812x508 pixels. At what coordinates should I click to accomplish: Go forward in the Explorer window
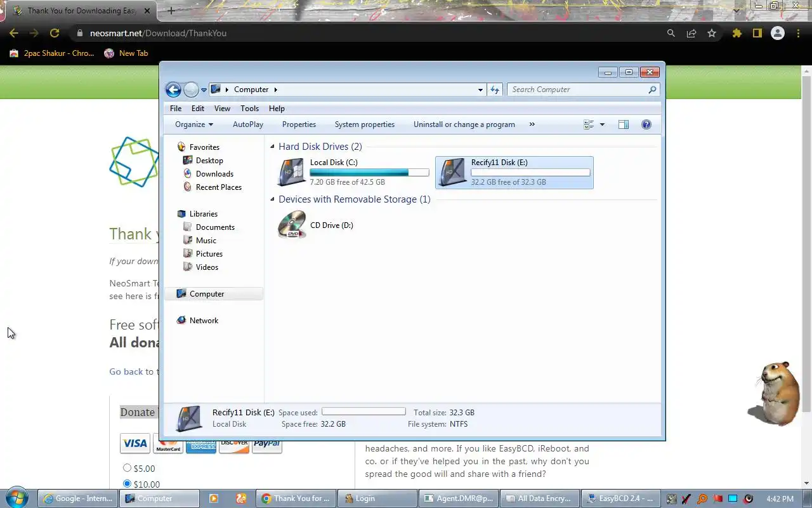191,90
